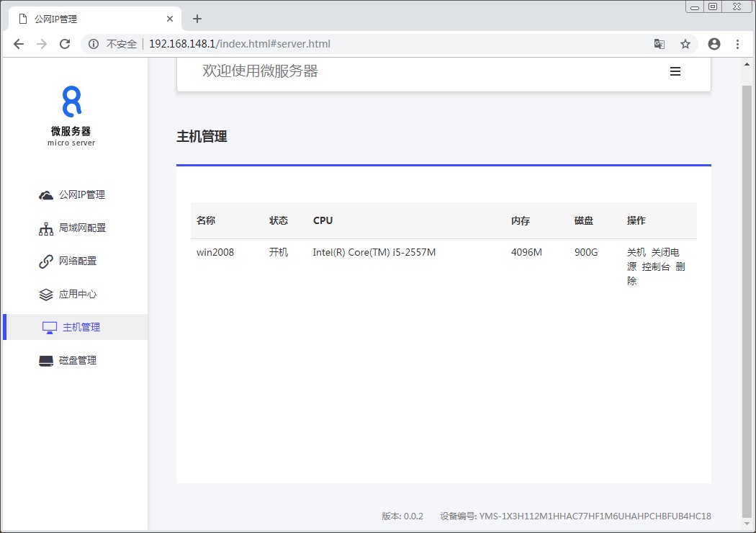Click the cloud icon for 公网IP管理
This screenshot has height=533, width=756.
point(46,195)
